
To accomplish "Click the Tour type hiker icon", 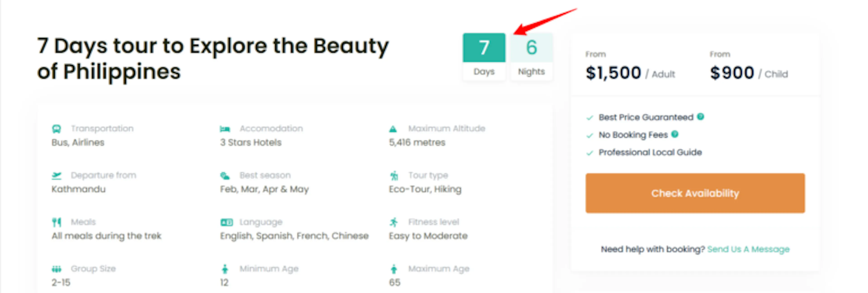I will pos(394,175).
